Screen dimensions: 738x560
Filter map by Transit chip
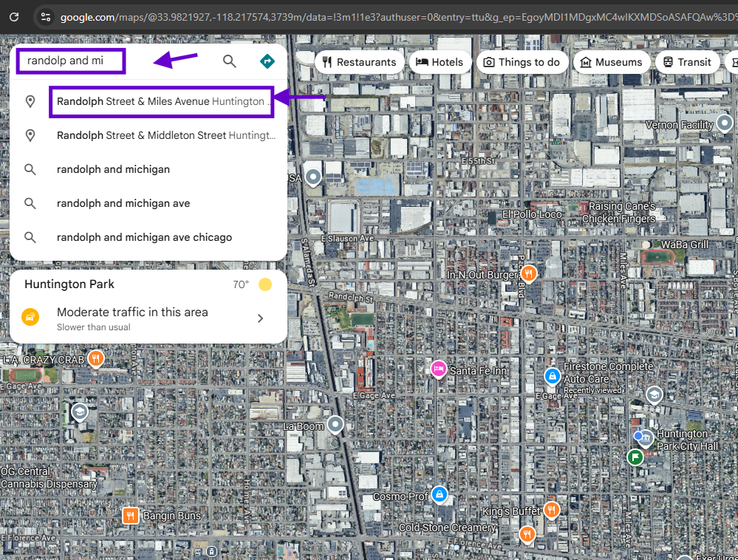(x=687, y=62)
